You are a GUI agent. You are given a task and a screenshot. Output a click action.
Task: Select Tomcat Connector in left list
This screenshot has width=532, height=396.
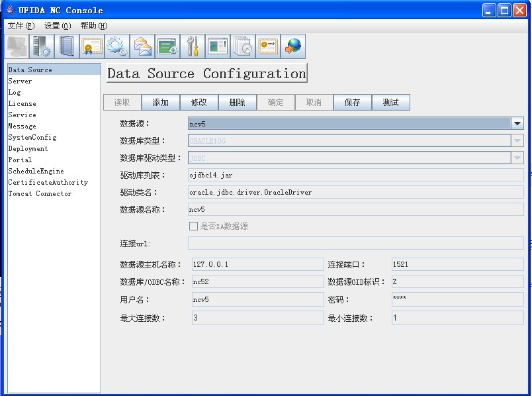point(54,193)
